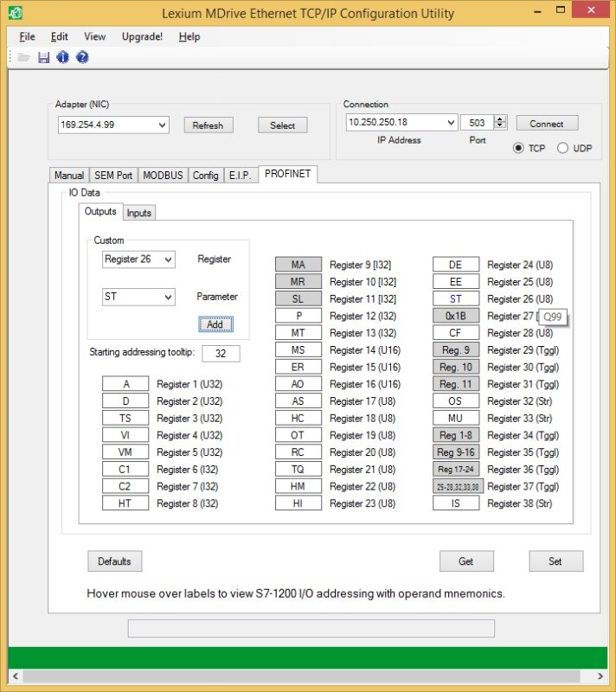Click the Reg 17-24 box for Register 36
Image resolution: width=616 pixels, height=692 pixels.
tap(456, 469)
